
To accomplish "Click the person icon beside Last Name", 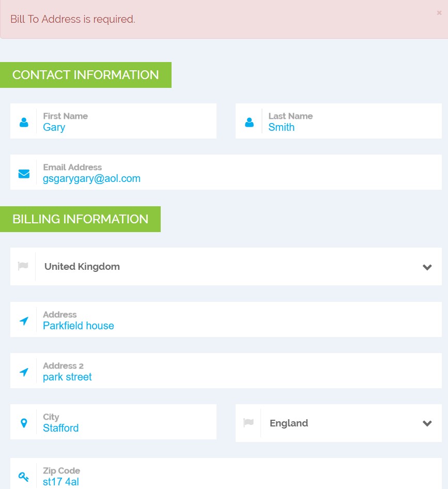I will tap(249, 123).
